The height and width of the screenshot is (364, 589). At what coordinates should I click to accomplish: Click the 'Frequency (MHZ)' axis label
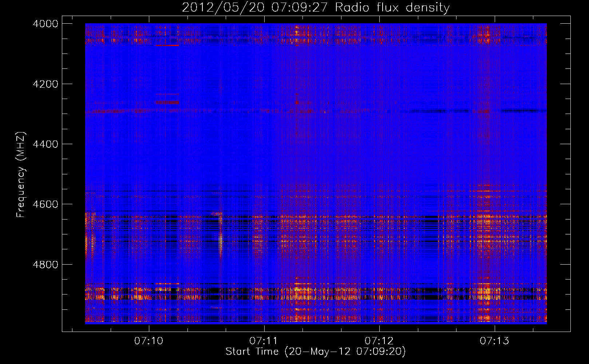coord(21,175)
